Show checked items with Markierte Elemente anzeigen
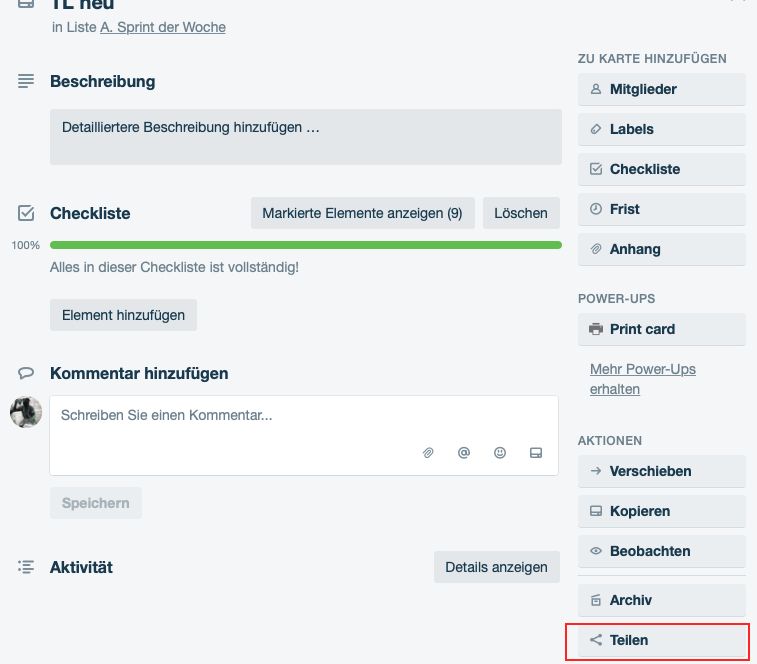Viewport: 757px width, 664px height. pos(363,213)
